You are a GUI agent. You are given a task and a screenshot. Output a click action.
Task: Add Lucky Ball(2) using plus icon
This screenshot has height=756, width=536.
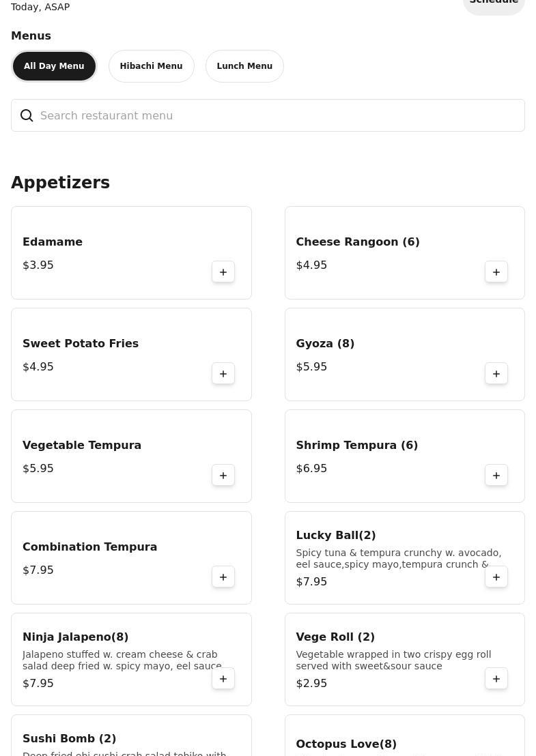[496, 577]
